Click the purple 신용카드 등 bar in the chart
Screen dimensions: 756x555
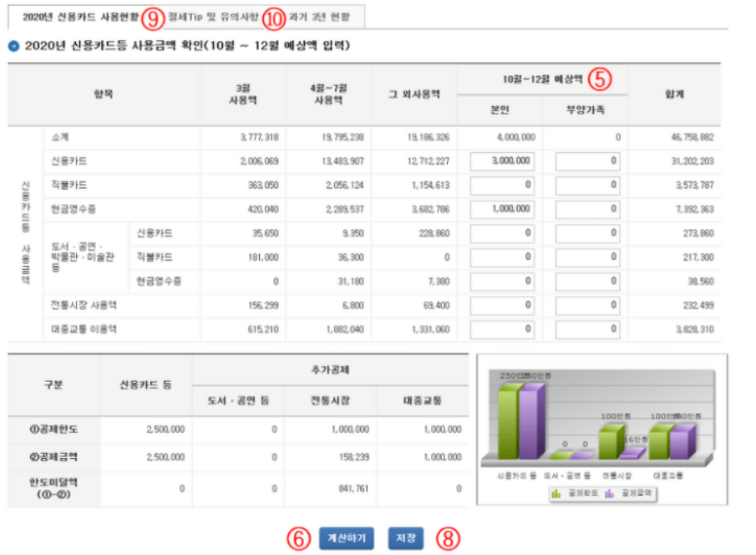(x=530, y=422)
